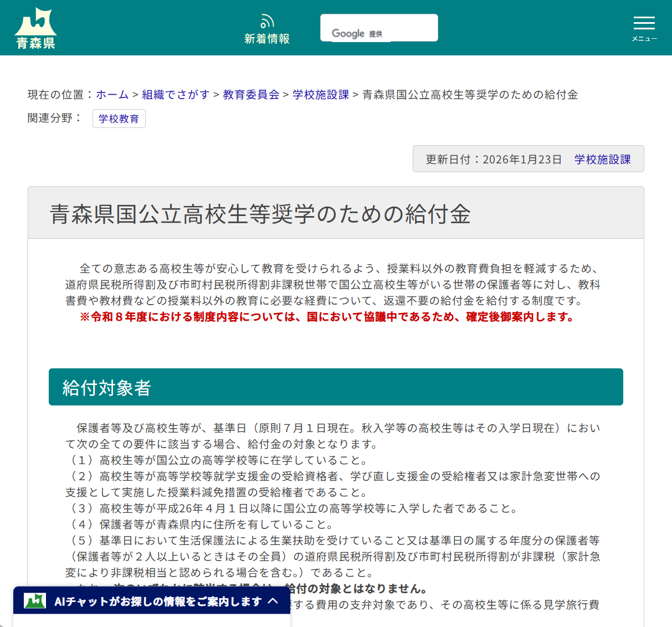The width and height of the screenshot is (672, 627).
Task: Click the AI chat mascot icon
Action: (x=35, y=600)
